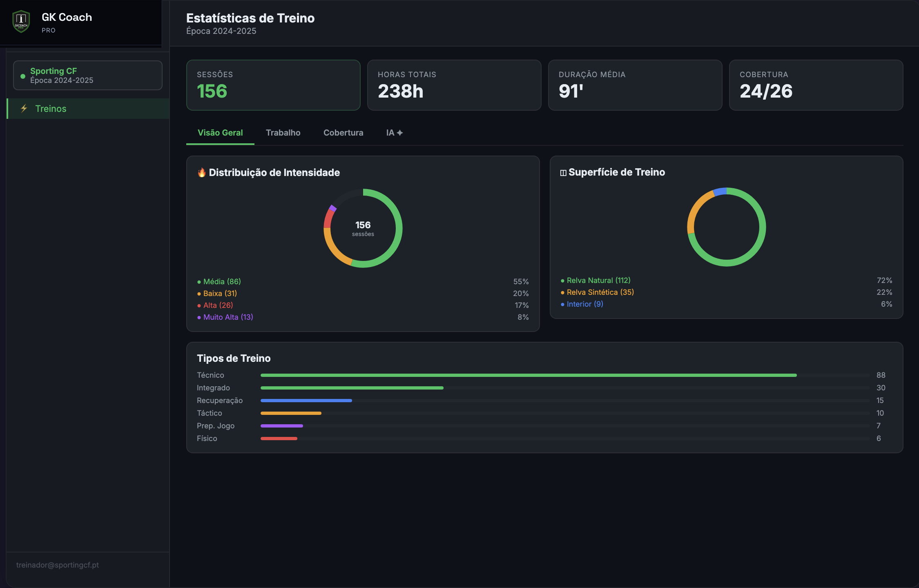This screenshot has width=919, height=588.
Task: Click the 156 sessões donut chart center
Action: point(363,228)
